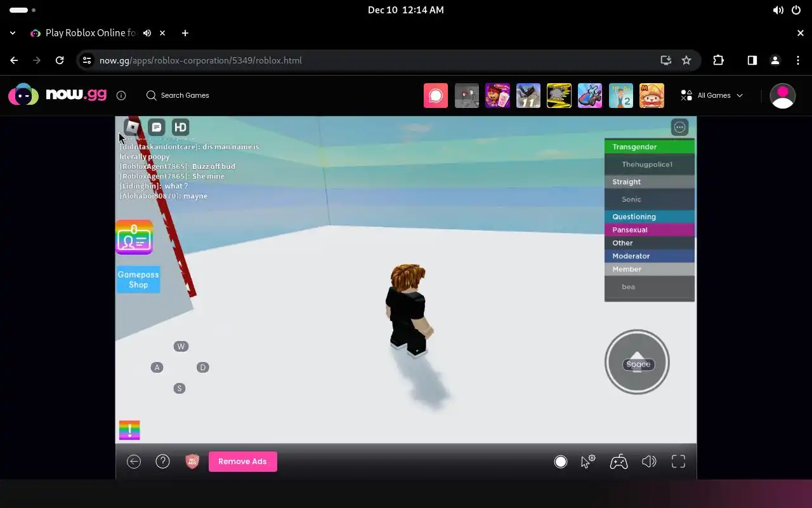Select player bea in the leaderboard
Screen dimensions: 812x508
point(650,287)
